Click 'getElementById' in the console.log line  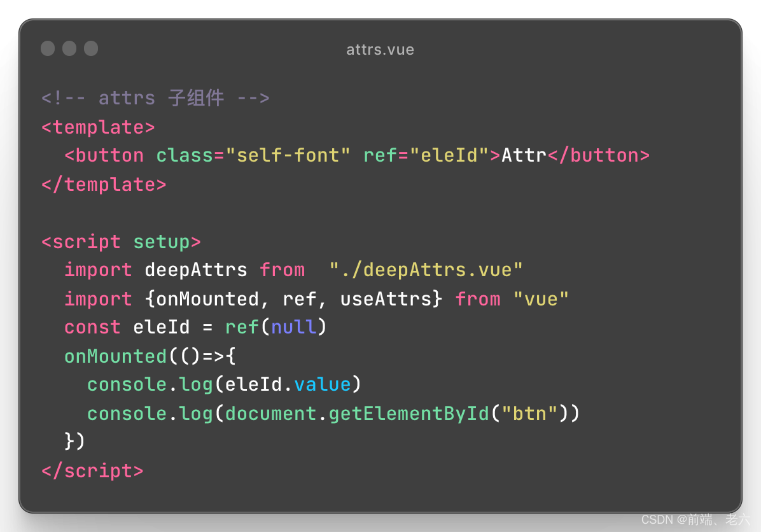[x=408, y=414]
